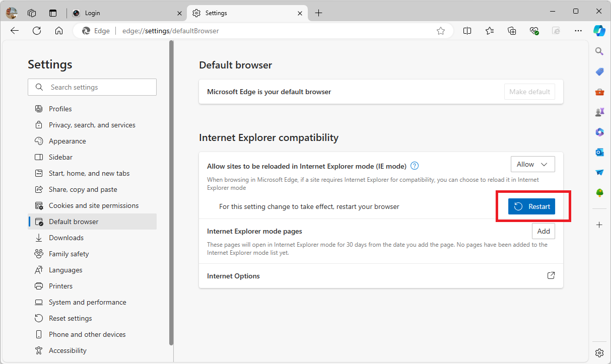
Task: Open the sidebar Microsoft 365 icon
Action: pyautogui.click(x=599, y=132)
